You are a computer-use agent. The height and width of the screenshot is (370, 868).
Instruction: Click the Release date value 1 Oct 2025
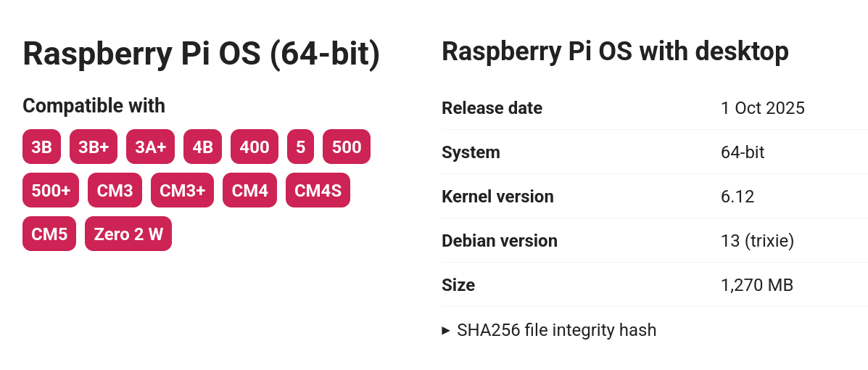click(763, 108)
